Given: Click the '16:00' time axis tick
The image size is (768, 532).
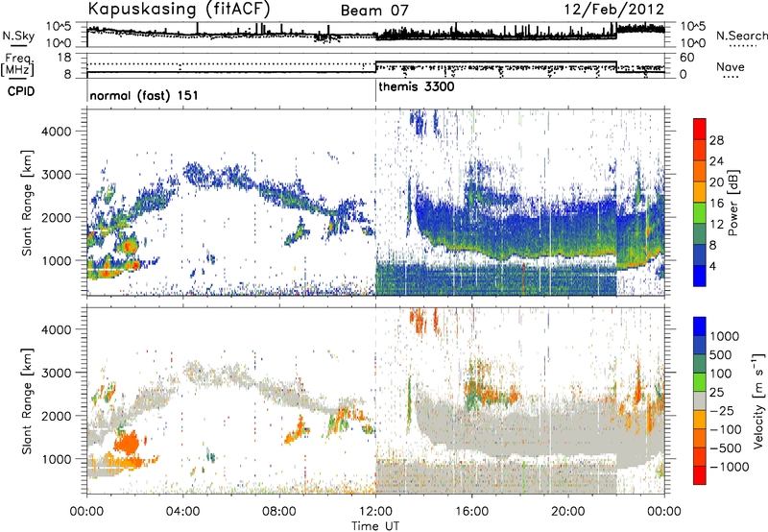Looking at the screenshot, I should 471,512.
